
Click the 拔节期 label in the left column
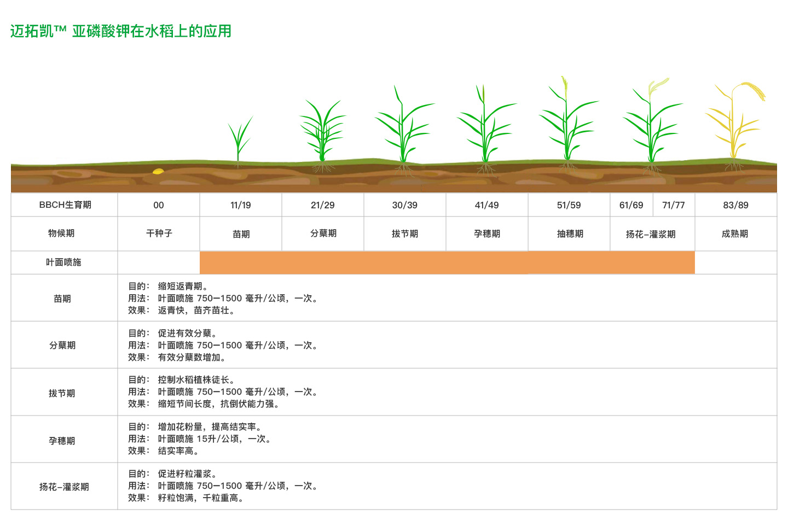(62, 393)
